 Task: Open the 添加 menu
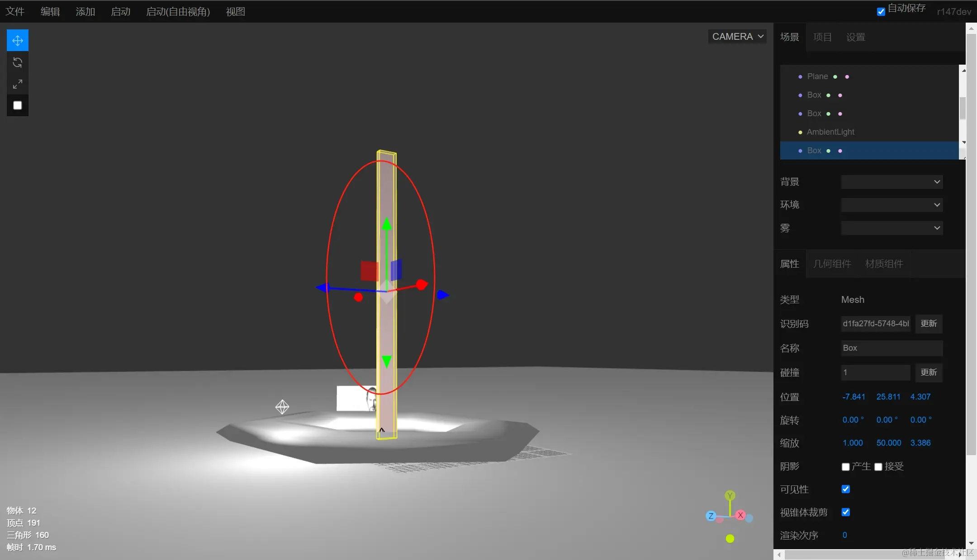(85, 12)
